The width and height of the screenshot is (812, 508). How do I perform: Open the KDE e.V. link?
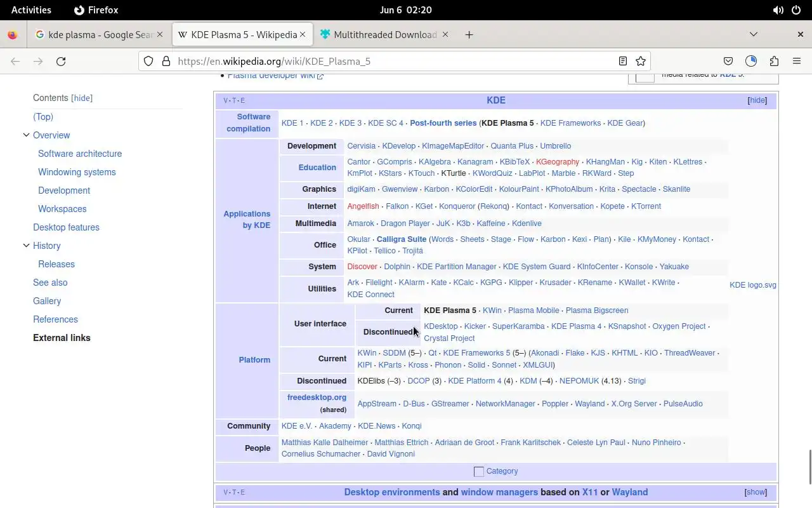tap(297, 426)
